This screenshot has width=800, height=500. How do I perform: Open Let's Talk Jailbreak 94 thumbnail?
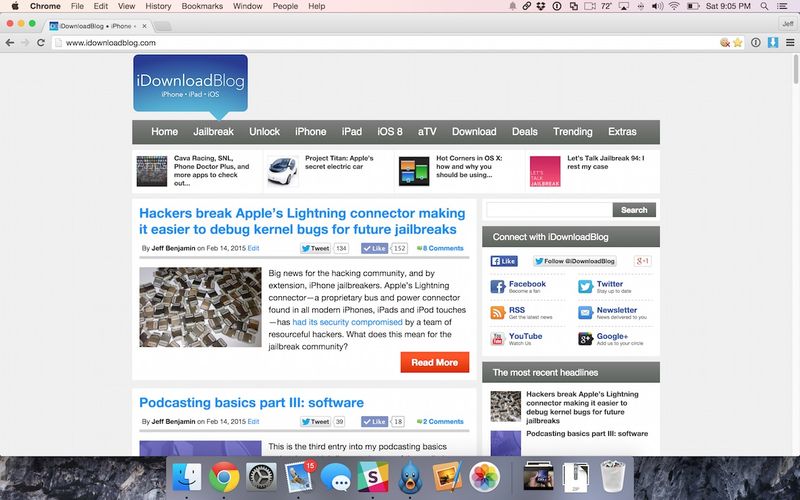(545, 171)
